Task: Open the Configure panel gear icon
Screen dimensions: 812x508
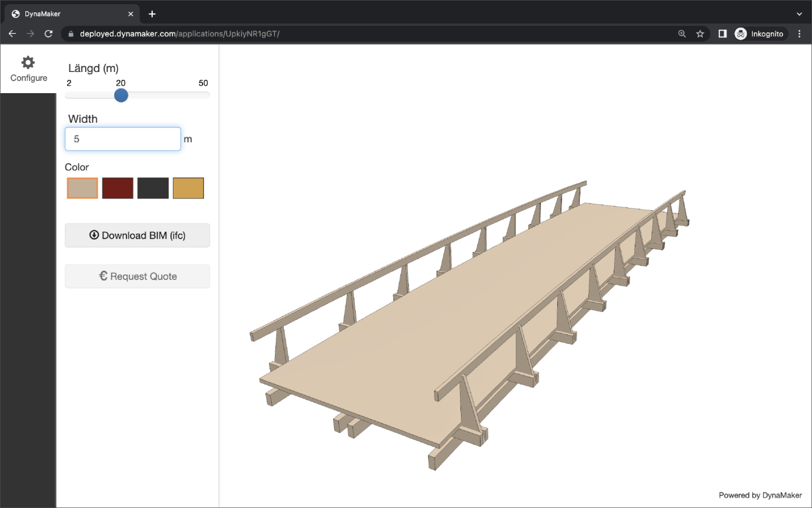Action: (x=29, y=62)
